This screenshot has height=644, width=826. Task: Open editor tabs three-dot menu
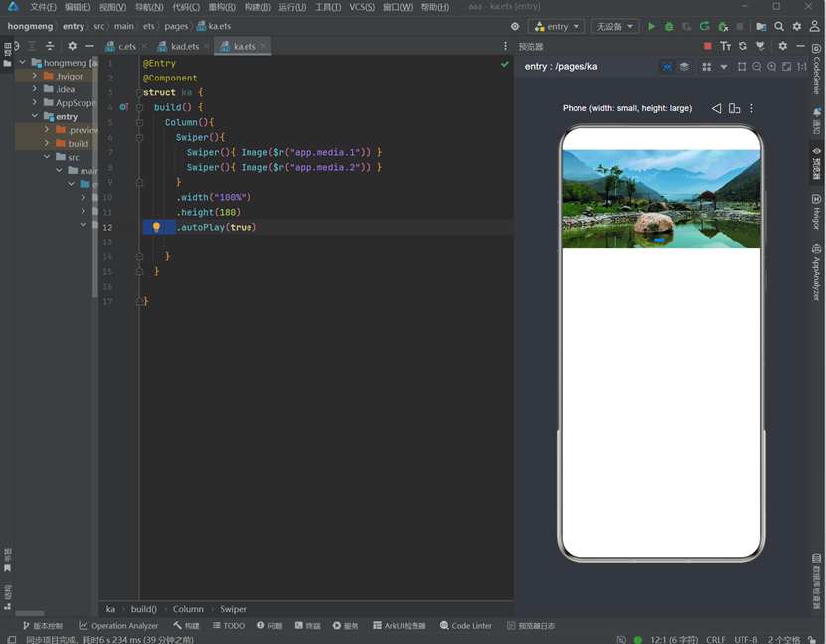pyautogui.click(x=505, y=46)
